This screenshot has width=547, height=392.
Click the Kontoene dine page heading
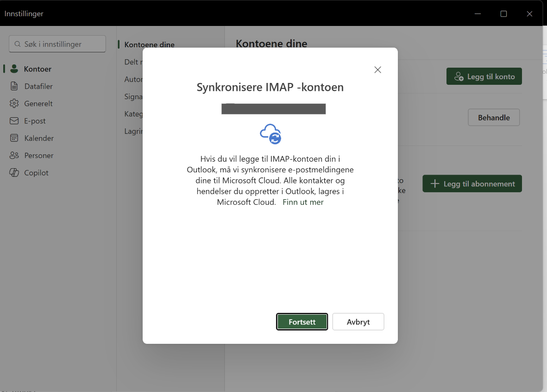pyautogui.click(x=271, y=44)
